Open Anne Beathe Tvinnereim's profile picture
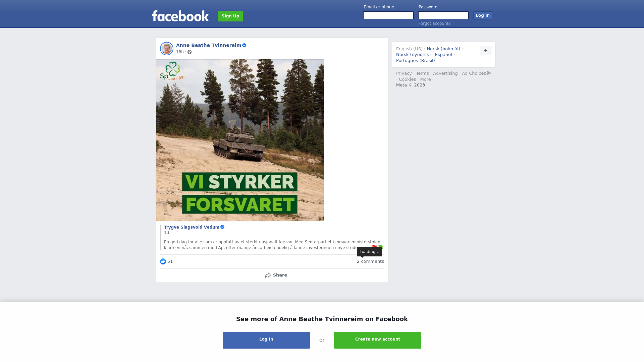Image resolution: width=644 pixels, height=362 pixels. click(x=167, y=49)
